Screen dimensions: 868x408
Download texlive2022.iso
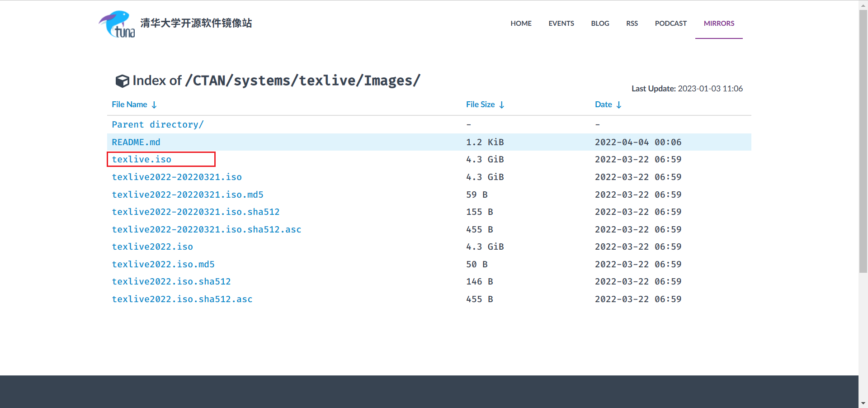152,247
